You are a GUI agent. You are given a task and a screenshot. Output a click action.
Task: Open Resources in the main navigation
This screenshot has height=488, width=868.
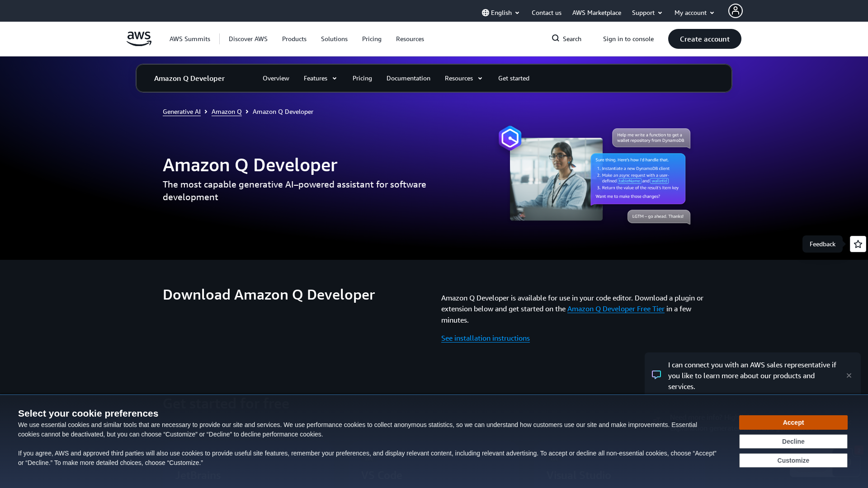410,39
